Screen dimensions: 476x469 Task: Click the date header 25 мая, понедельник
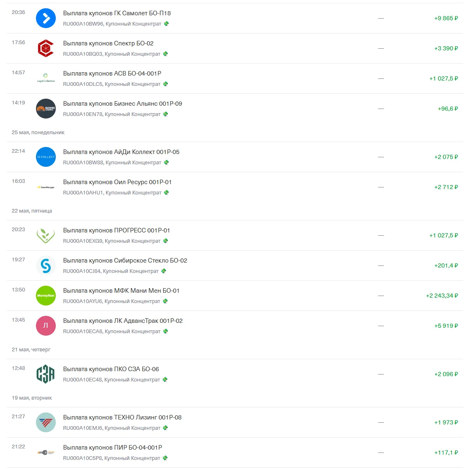38,132
